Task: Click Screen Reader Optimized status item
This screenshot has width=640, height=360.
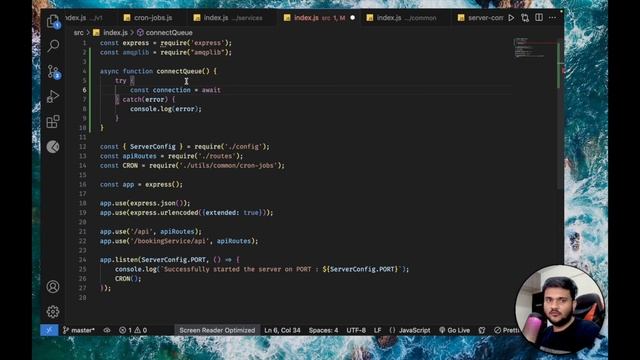Action: (217, 330)
